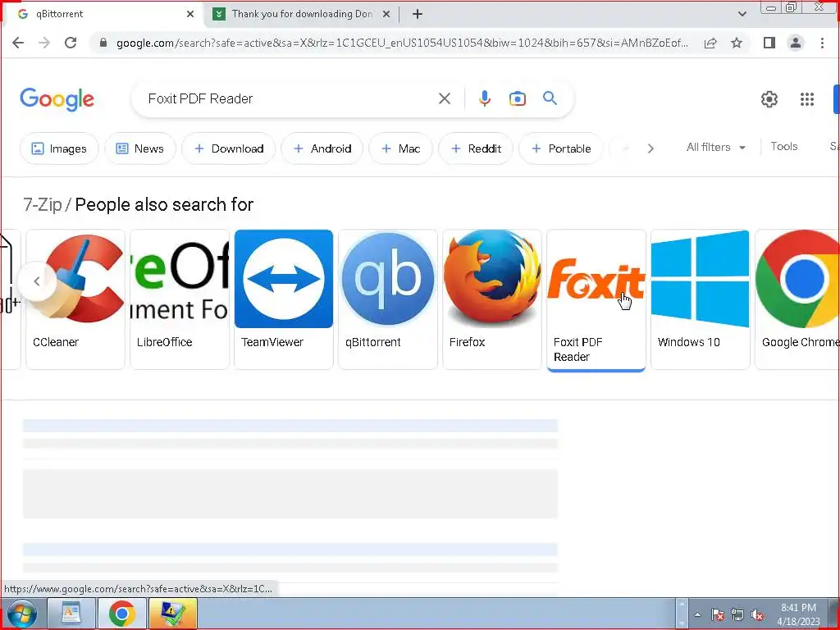
Task: Start a voice search with microphone
Action: click(484, 98)
